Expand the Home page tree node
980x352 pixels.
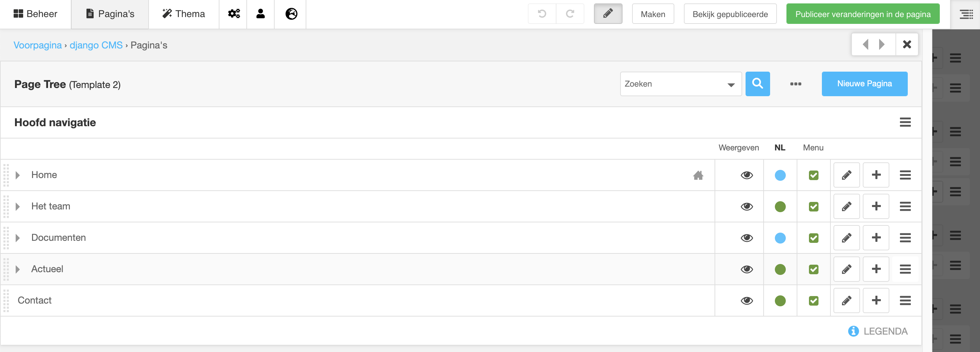(x=17, y=175)
